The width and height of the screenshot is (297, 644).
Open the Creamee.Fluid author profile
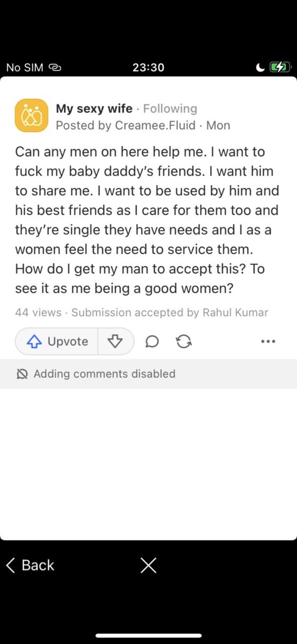click(x=155, y=126)
